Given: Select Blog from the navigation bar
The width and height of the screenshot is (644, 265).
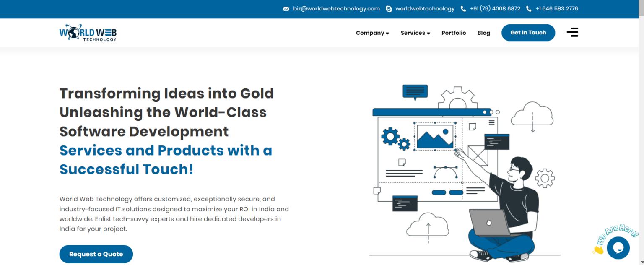Looking at the screenshot, I should pyautogui.click(x=484, y=33).
